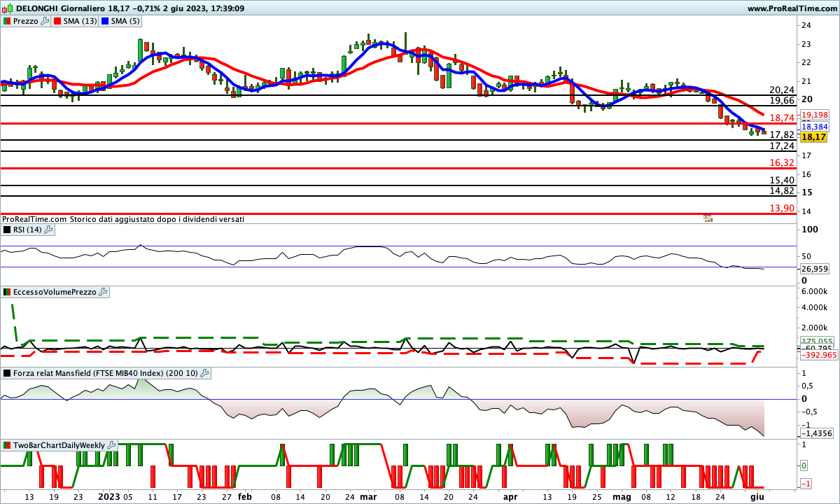Click the red 16,32 level label

[x=782, y=162]
